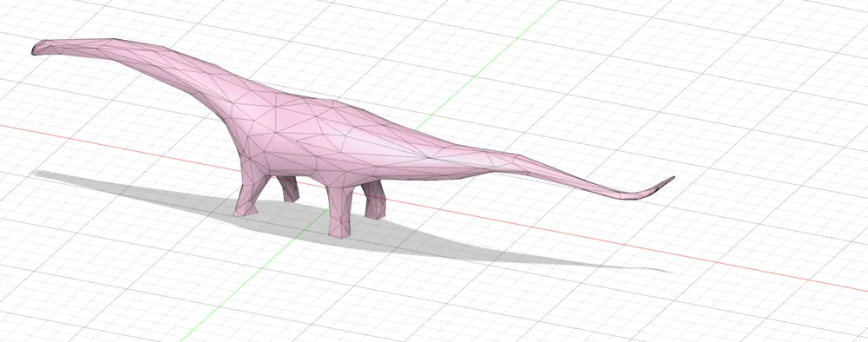Select the curled tip of the tail

659,187
